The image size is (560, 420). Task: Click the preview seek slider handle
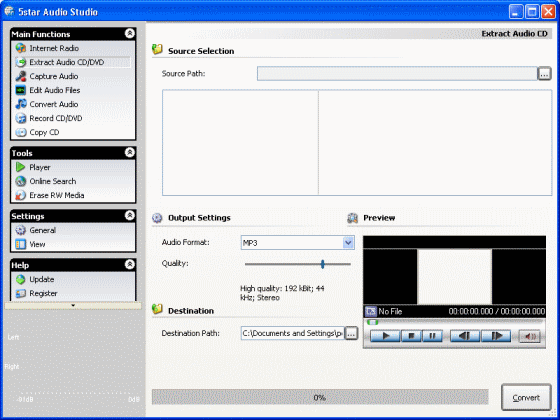click(x=372, y=322)
